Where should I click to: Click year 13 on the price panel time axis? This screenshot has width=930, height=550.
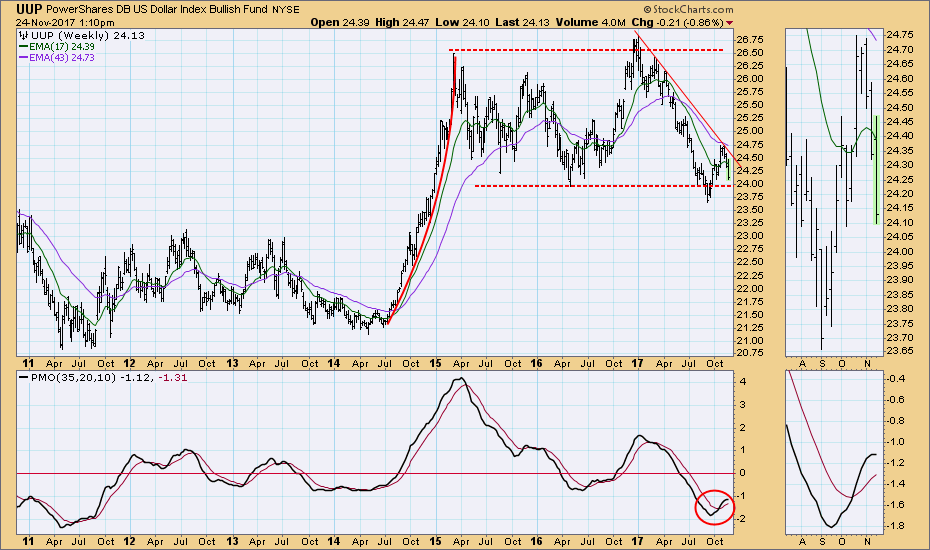click(232, 364)
